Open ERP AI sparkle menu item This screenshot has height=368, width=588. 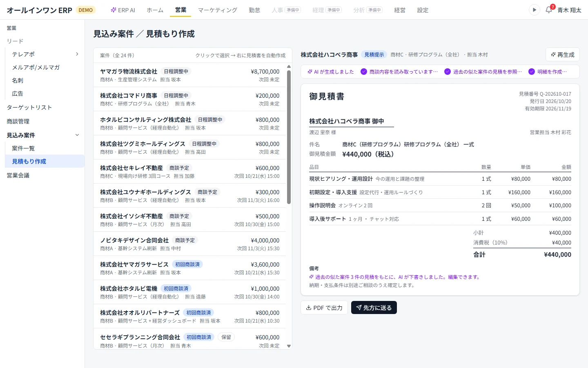pos(123,10)
